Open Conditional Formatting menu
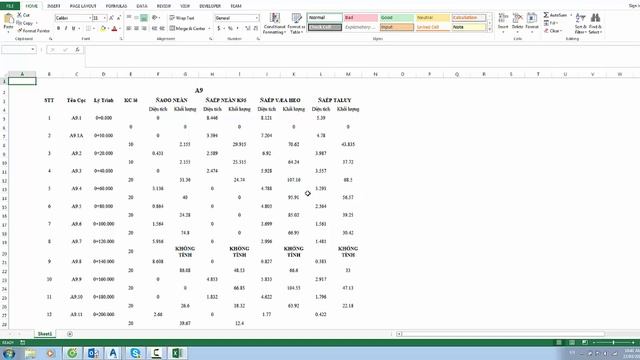Viewport: 640px width, 360px height. [x=274, y=23]
